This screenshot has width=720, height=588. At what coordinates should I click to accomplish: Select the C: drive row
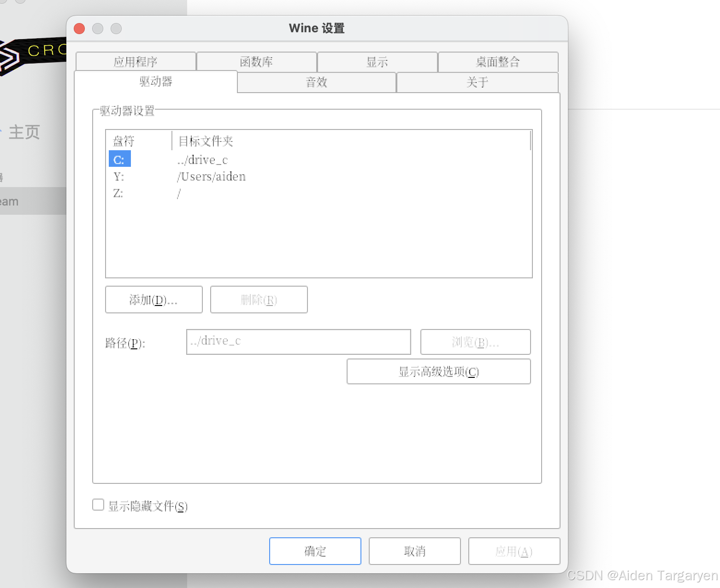pyautogui.click(x=119, y=159)
